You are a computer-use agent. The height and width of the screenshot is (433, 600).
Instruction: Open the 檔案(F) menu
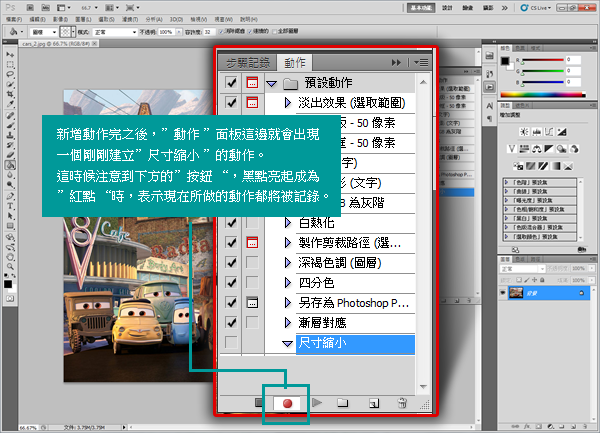click(x=14, y=19)
